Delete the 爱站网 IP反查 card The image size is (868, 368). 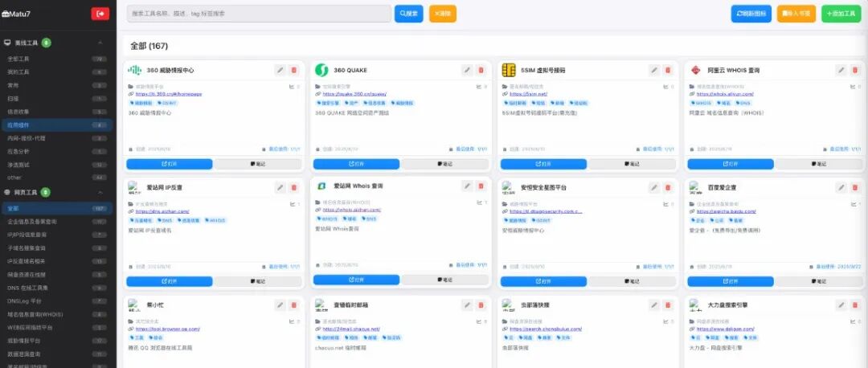tap(294, 187)
